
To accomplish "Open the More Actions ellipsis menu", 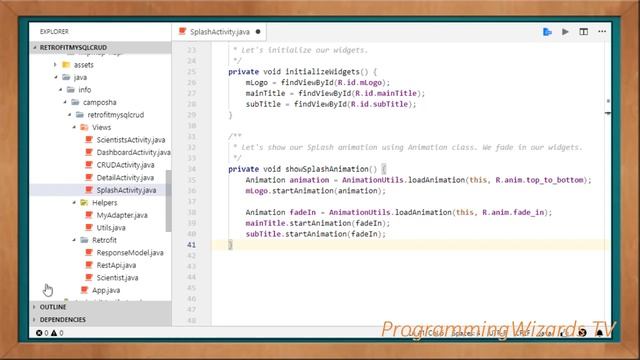I will pyautogui.click(x=602, y=31).
